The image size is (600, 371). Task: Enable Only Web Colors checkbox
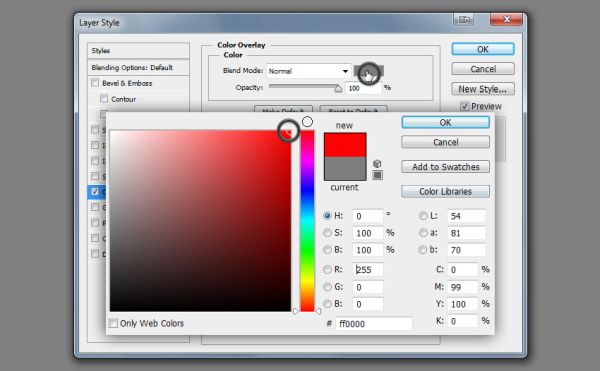(113, 323)
